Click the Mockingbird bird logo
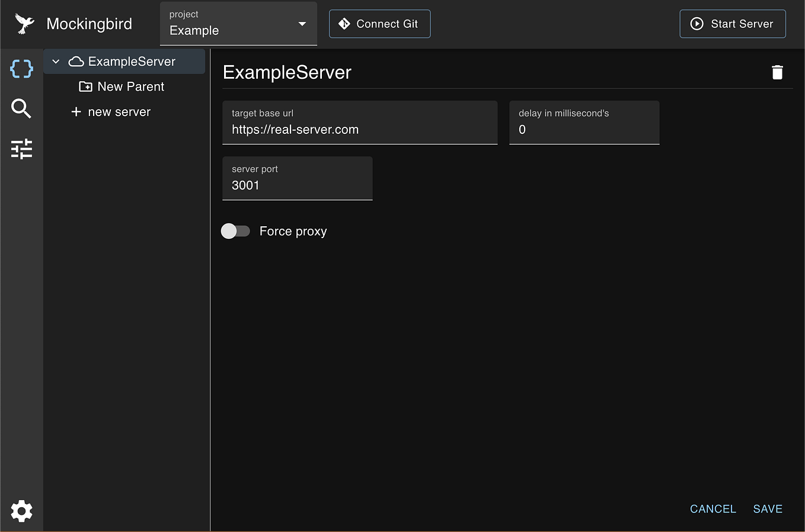Image resolution: width=805 pixels, height=532 pixels. pyautogui.click(x=23, y=23)
